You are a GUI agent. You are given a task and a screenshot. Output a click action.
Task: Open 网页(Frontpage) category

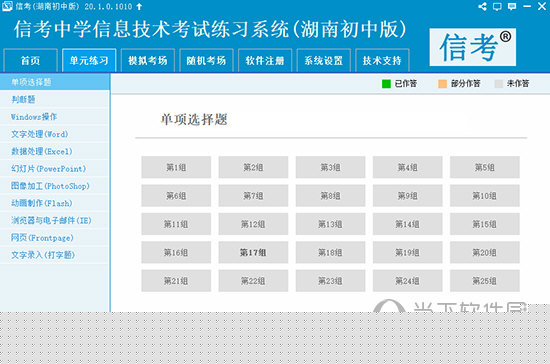point(55,238)
